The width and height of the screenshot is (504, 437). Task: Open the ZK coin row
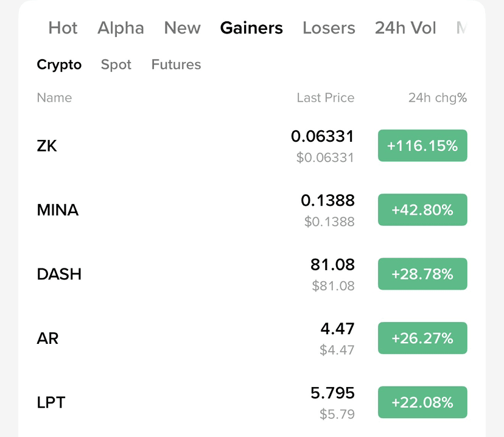click(x=252, y=146)
